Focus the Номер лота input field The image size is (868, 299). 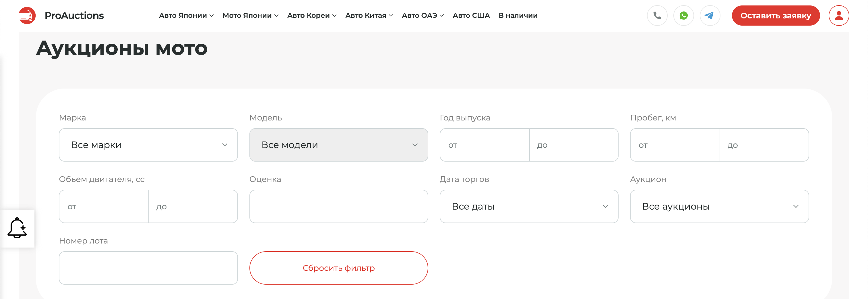tap(148, 268)
